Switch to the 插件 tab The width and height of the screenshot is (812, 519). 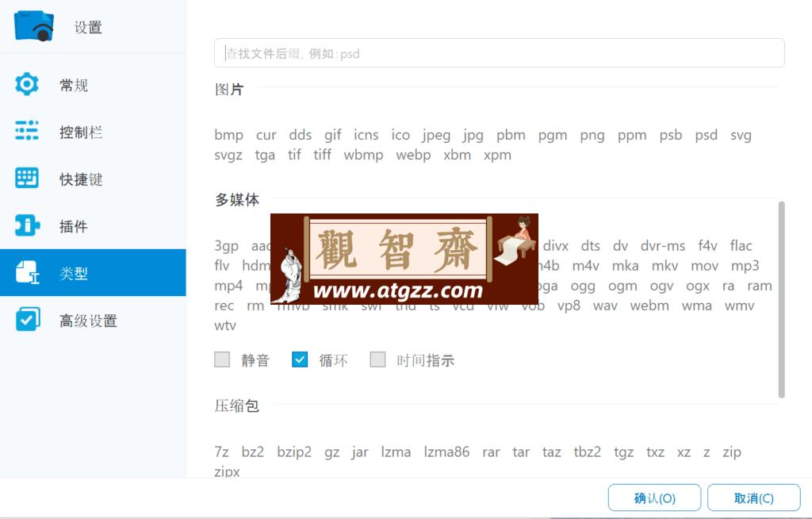(94, 226)
